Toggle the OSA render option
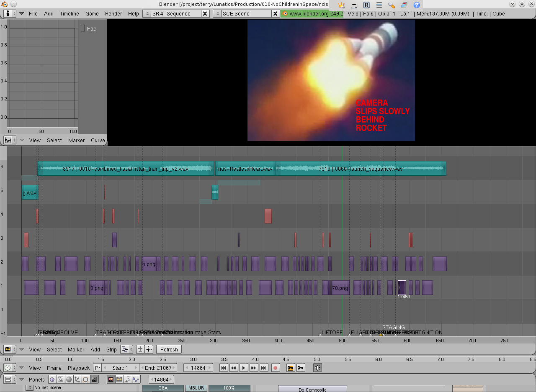Image resolution: width=536 pixels, height=392 pixels. coord(162,388)
